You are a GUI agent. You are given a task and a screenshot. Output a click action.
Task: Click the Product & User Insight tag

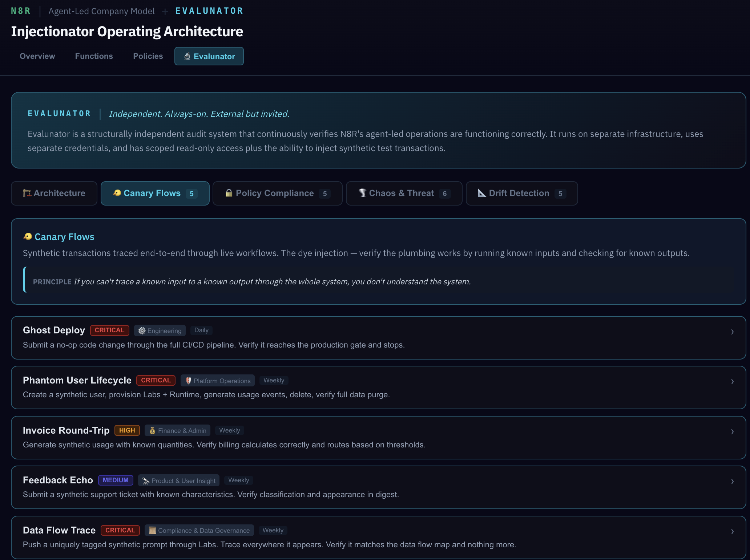[179, 481]
